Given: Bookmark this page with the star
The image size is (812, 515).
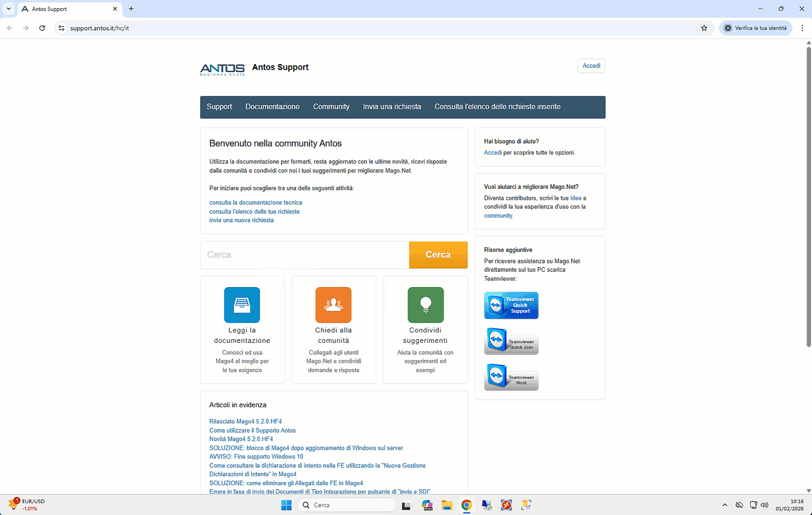Looking at the screenshot, I should pos(704,28).
